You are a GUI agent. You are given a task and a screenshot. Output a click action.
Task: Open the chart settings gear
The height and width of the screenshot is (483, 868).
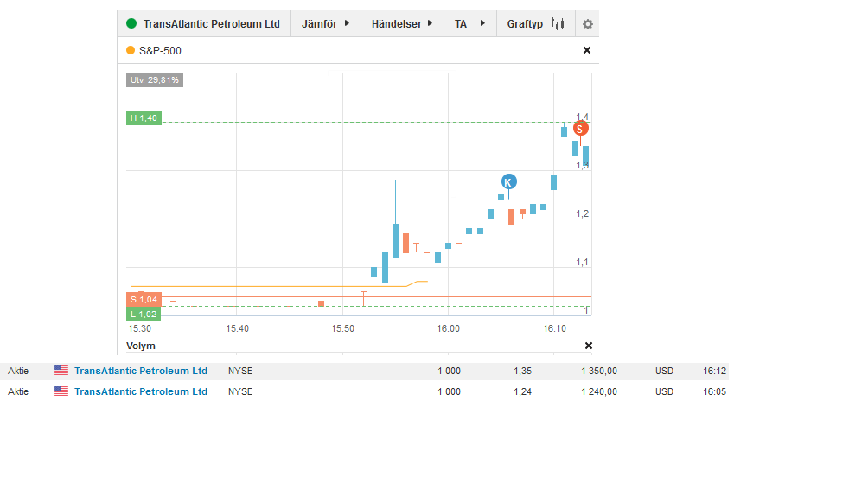(587, 24)
